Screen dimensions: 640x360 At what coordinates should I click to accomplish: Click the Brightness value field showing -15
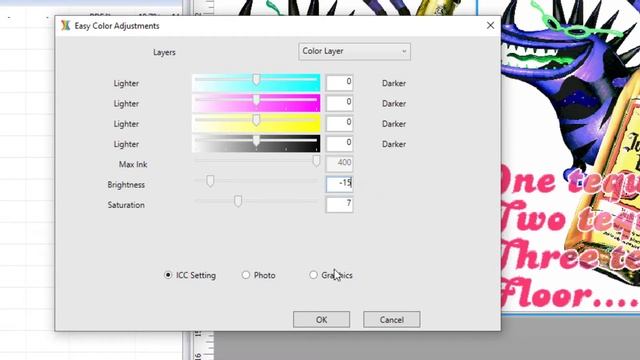339,184
